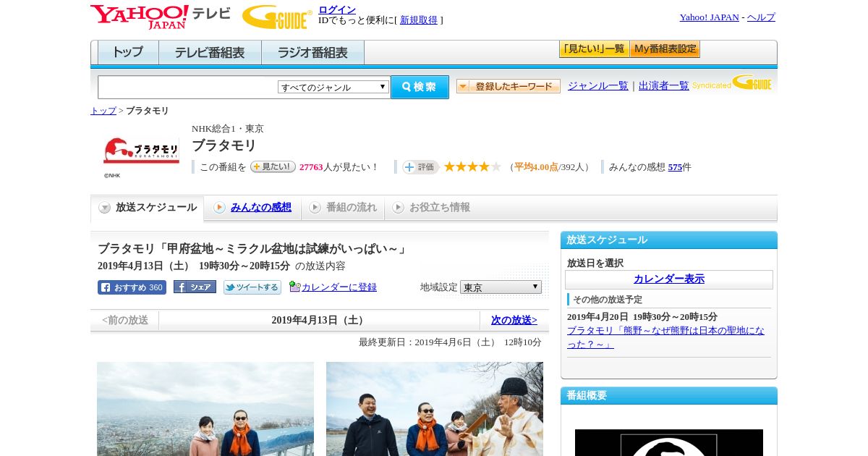Click the ブラタモリ program logo image
This screenshot has height=456, width=868.
click(x=142, y=151)
